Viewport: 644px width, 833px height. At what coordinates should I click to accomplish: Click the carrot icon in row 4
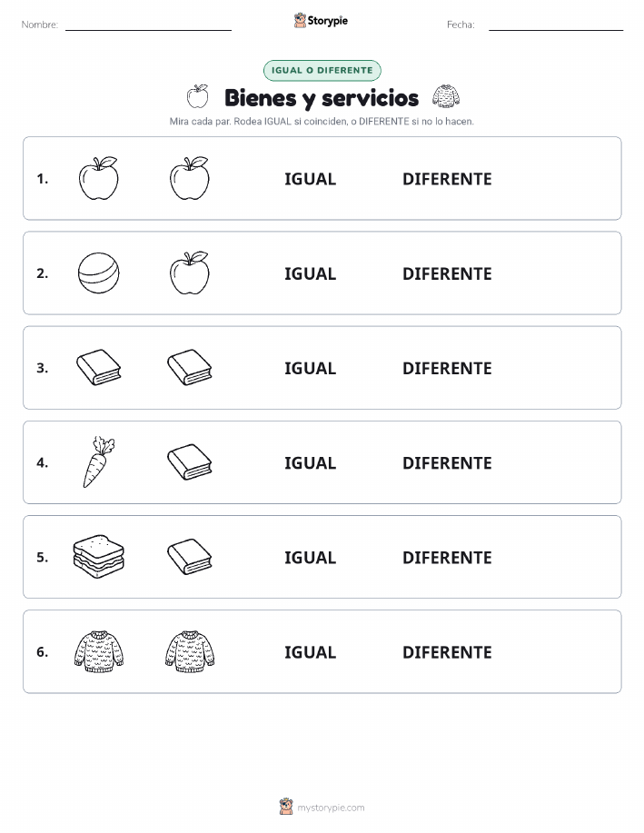coord(99,462)
